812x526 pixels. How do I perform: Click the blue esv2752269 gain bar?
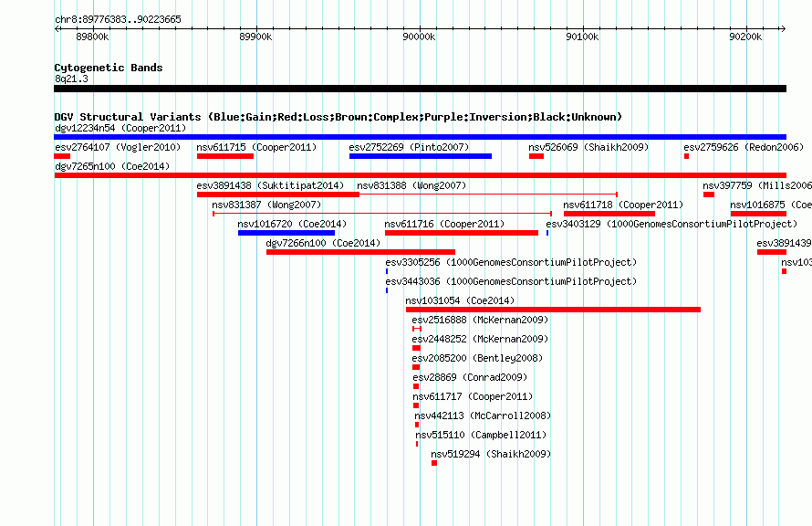click(x=421, y=156)
